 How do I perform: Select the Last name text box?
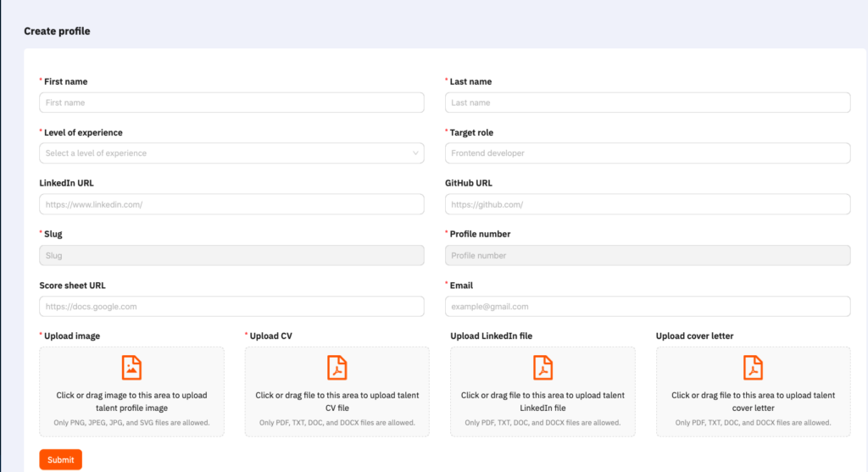648,103
